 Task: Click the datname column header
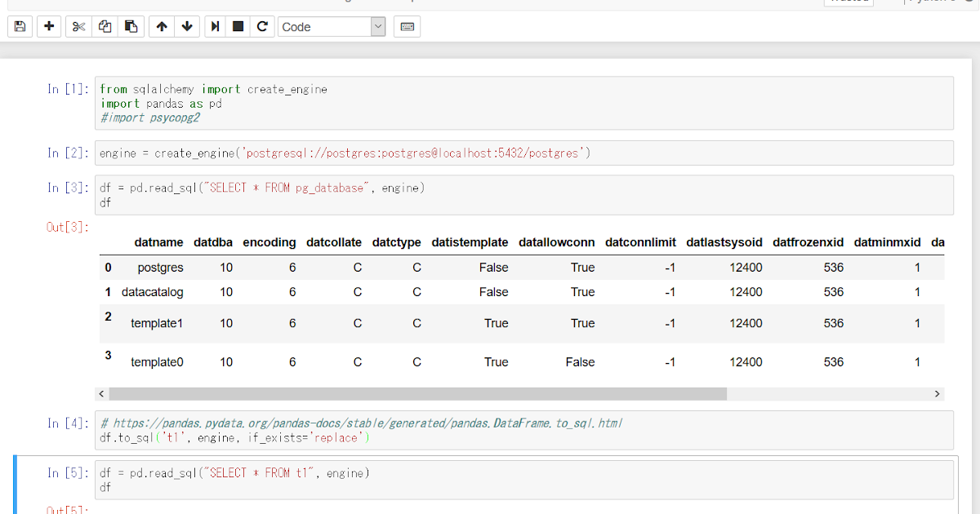158,241
